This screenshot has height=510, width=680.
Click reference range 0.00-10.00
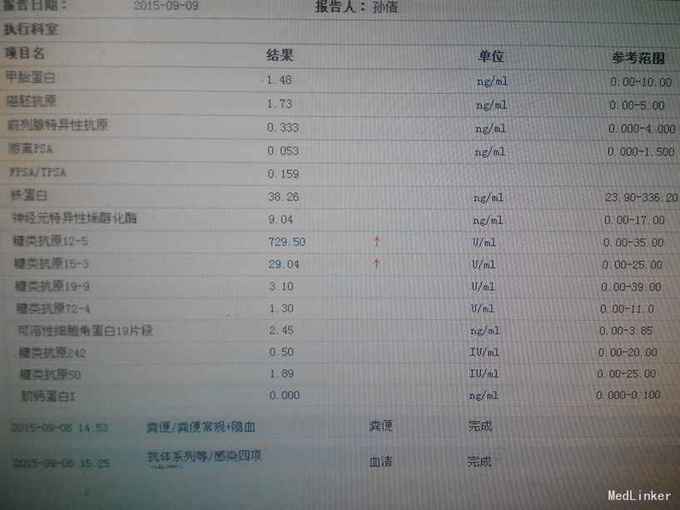[641, 82]
